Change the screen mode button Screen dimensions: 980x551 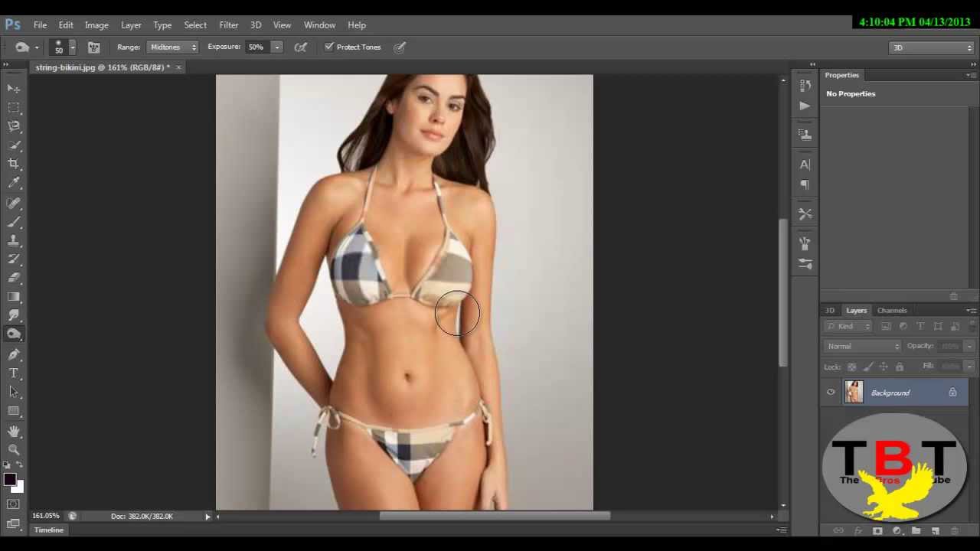14,524
